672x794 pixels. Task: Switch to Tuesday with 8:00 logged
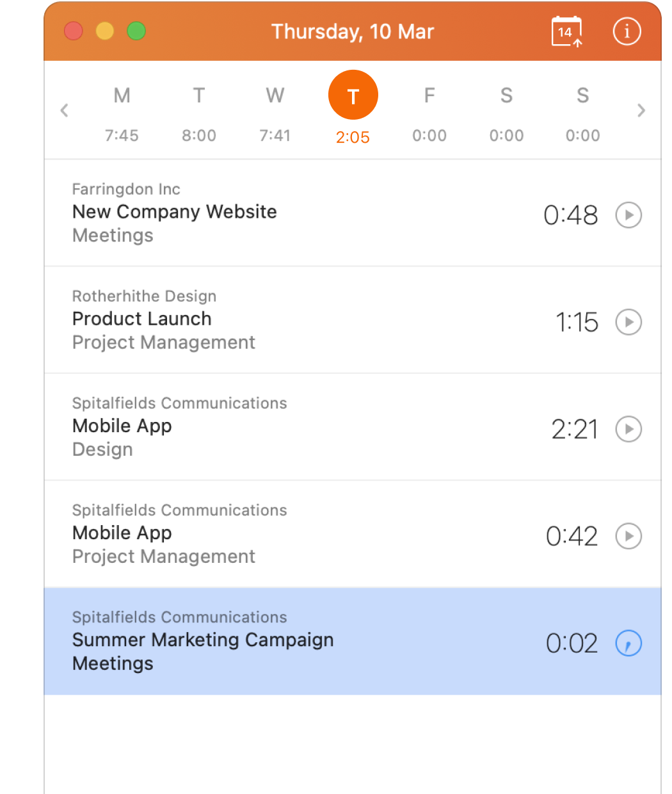[199, 112]
